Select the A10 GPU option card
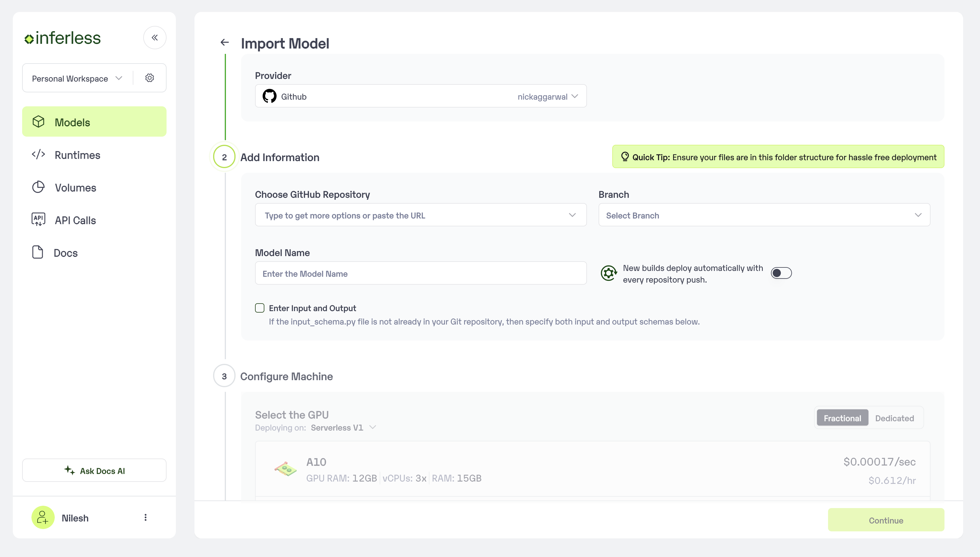Image resolution: width=980 pixels, height=557 pixels. coord(592,470)
